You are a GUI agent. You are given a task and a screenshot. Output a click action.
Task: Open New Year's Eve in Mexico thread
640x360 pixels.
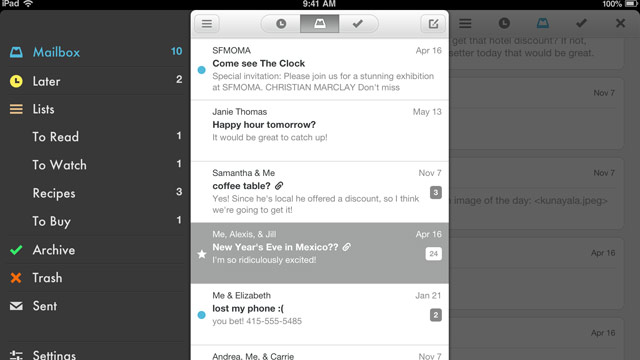(320, 253)
